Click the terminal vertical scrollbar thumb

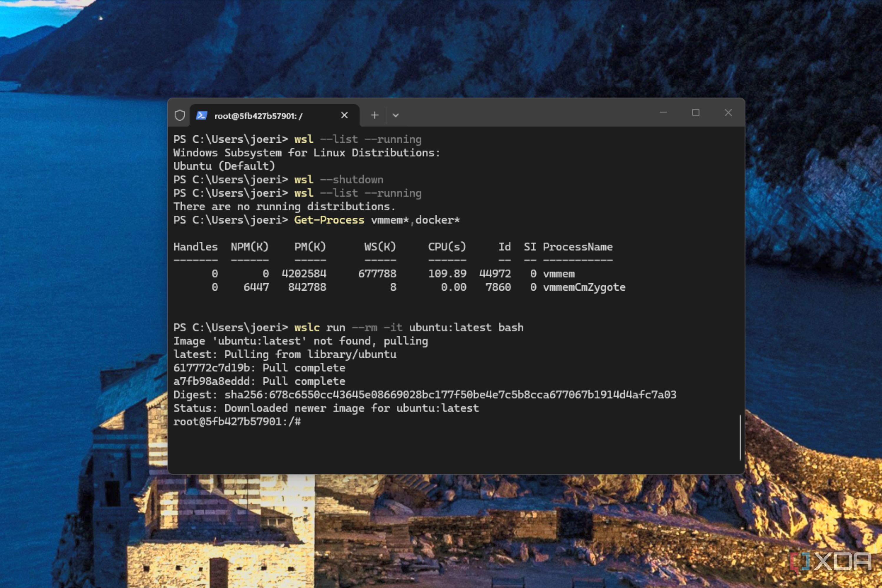point(740,437)
